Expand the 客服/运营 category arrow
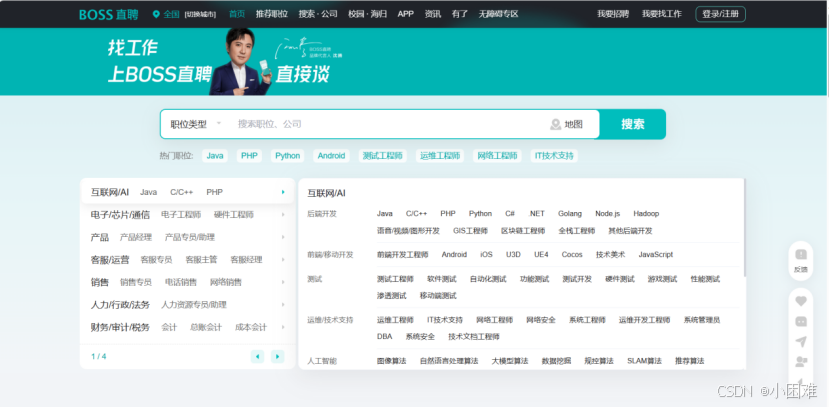The width and height of the screenshot is (829, 407). [283, 260]
